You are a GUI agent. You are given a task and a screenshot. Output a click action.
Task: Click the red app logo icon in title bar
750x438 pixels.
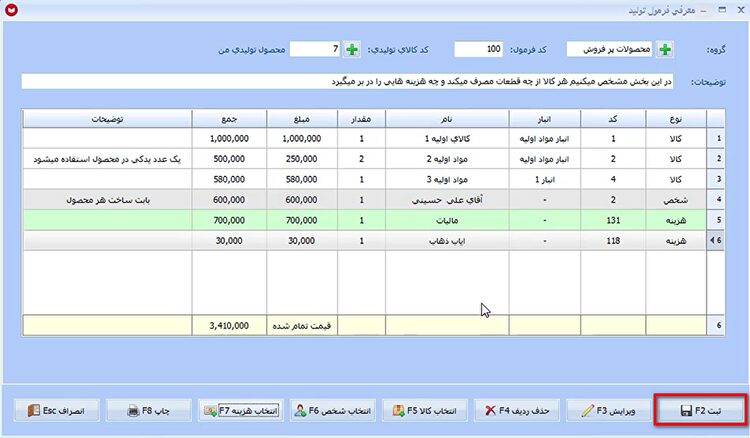[11, 10]
